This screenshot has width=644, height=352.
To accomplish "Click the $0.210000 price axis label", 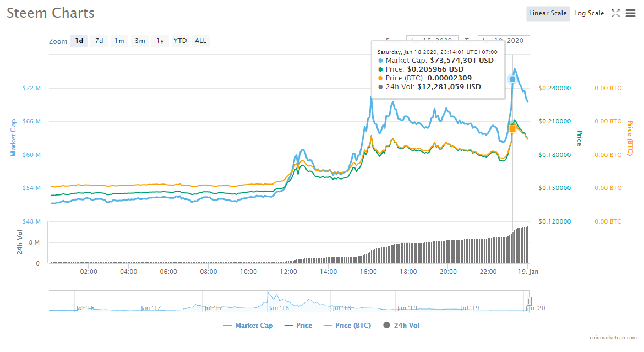I will tap(554, 121).
